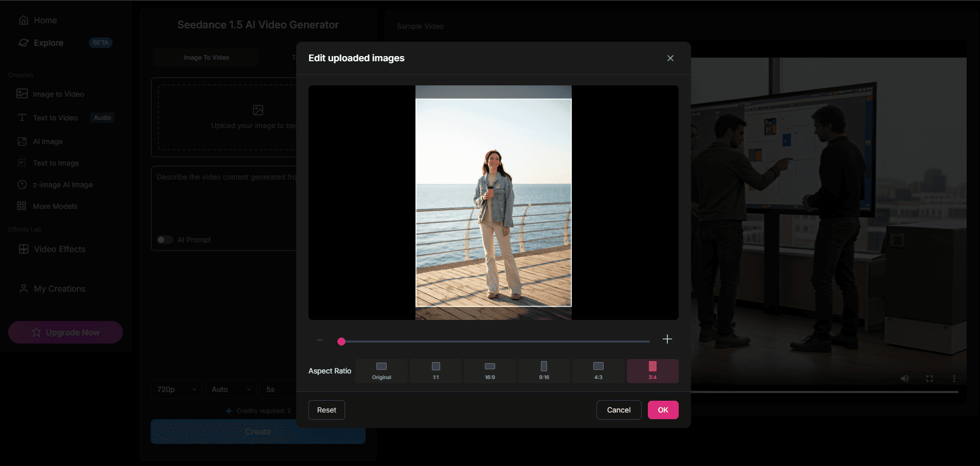Browse More Models

[53, 206]
